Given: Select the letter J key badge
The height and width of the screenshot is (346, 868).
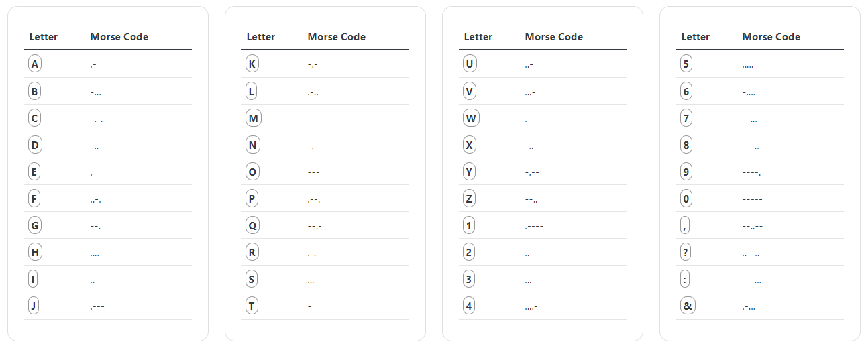Looking at the screenshot, I should (34, 306).
